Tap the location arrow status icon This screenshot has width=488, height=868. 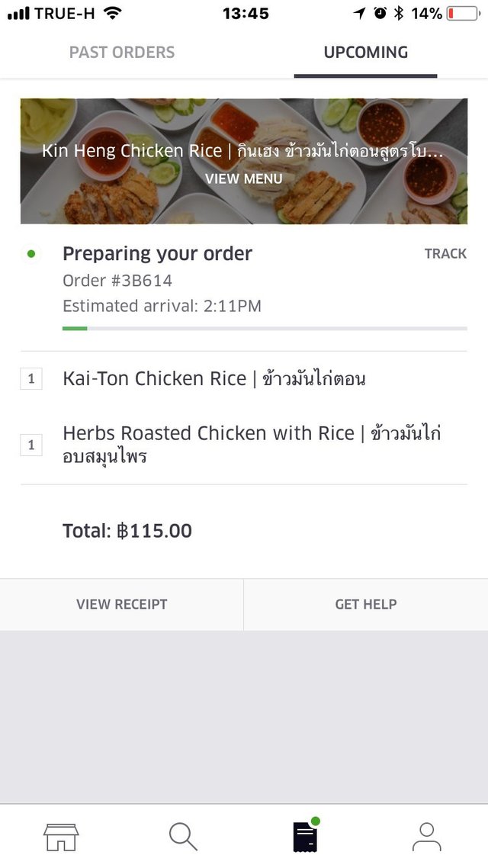[x=360, y=14]
